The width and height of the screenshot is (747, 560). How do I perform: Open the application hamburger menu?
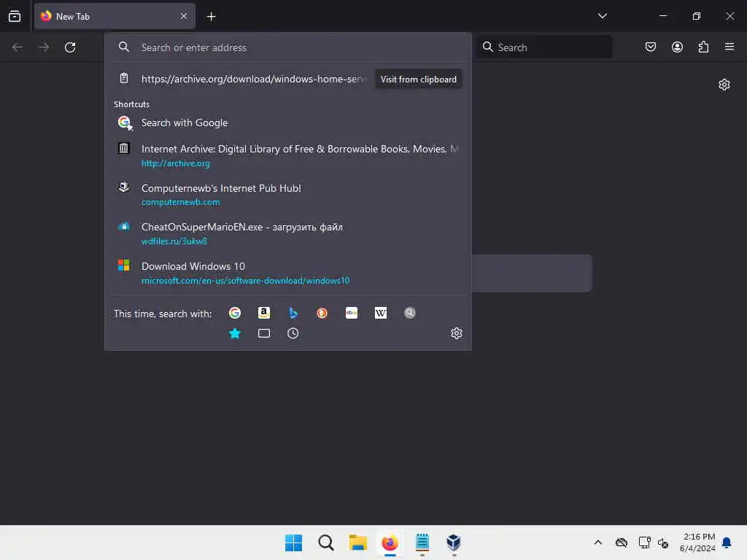click(729, 47)
